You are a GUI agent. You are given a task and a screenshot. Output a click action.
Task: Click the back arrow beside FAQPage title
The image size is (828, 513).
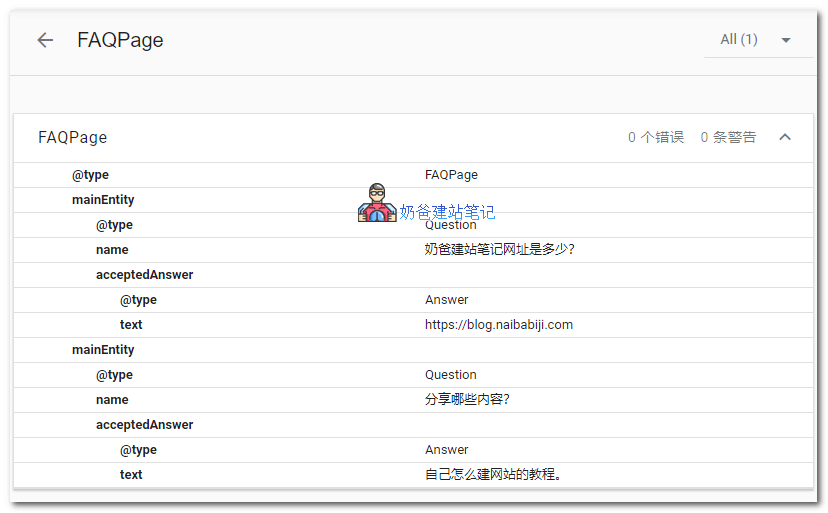45,40
